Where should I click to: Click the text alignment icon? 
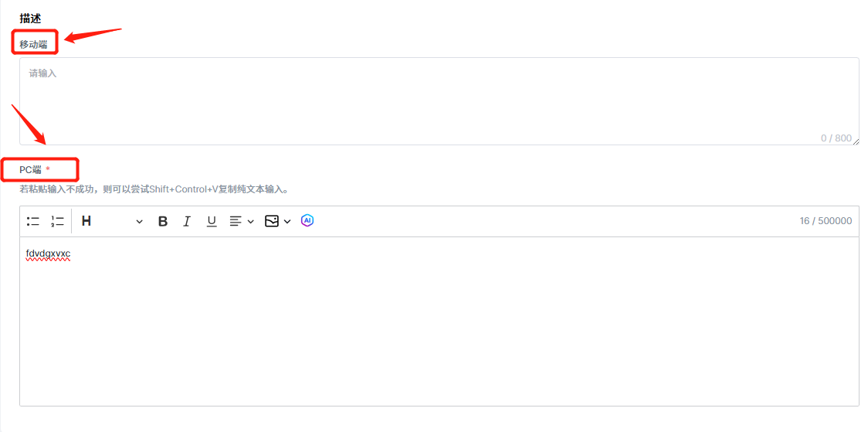236,221
